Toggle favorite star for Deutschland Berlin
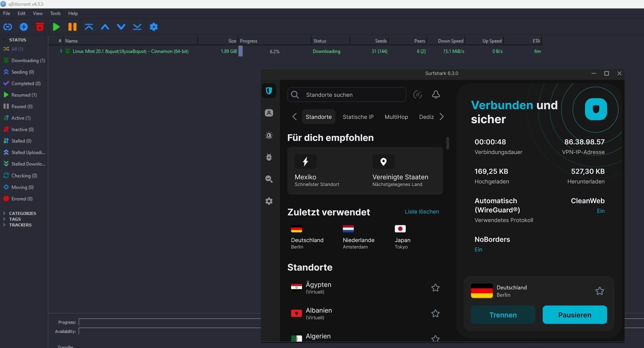Viewport: 644px width, 348px height. 599,291
